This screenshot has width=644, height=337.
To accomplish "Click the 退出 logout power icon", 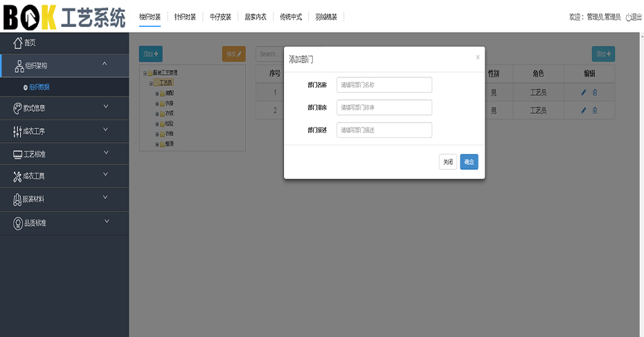I will (628, 17).
